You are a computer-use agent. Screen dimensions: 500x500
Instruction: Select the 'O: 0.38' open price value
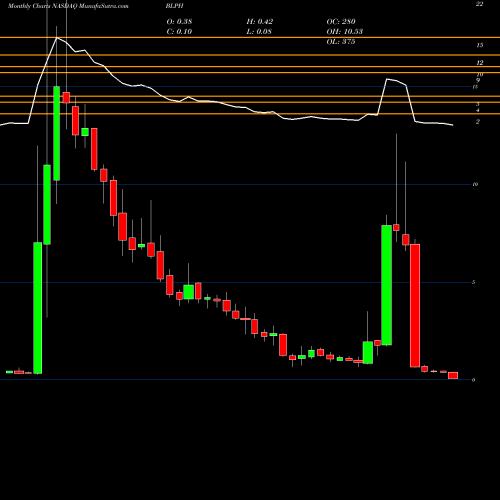(179, 22)
